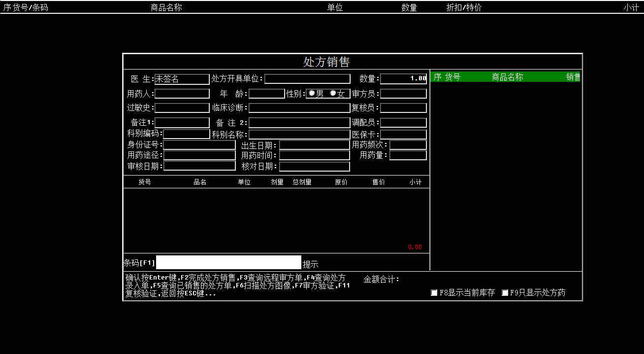This screenshot has height=354, width=644.
Task: Focus the 身份证号 input field
Action: [199, 145]
